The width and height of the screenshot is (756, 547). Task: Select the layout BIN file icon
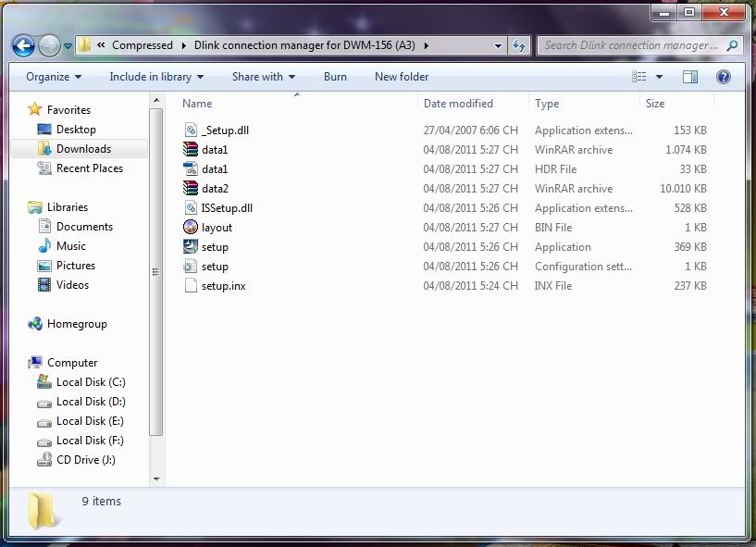(191, 227)
